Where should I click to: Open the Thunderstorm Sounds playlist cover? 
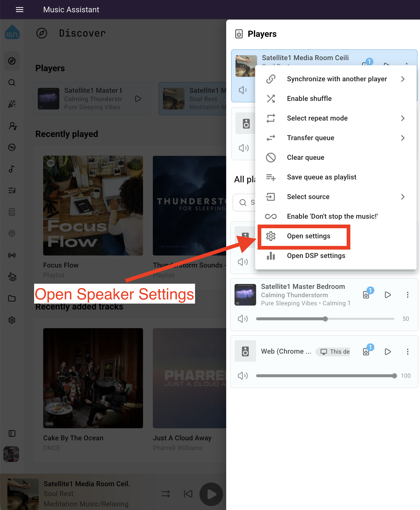click(190, 206)
